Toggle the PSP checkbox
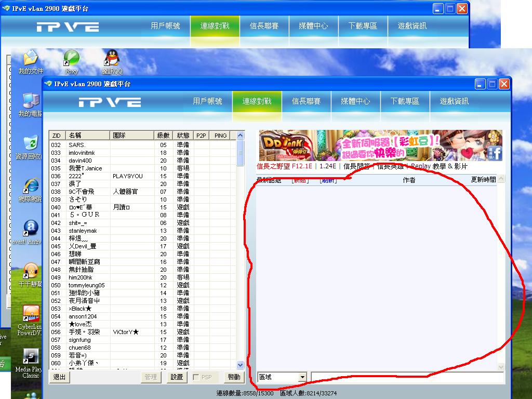 (x=196, y=377)
